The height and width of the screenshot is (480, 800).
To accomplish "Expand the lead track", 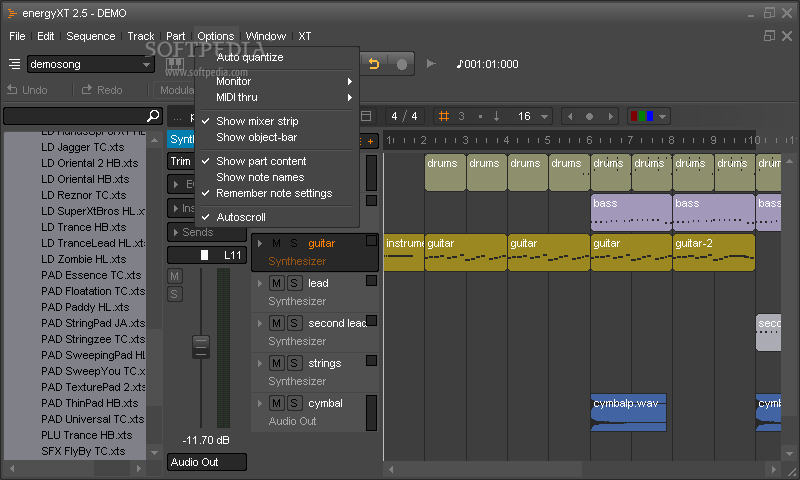I will (x=260, y=283).
